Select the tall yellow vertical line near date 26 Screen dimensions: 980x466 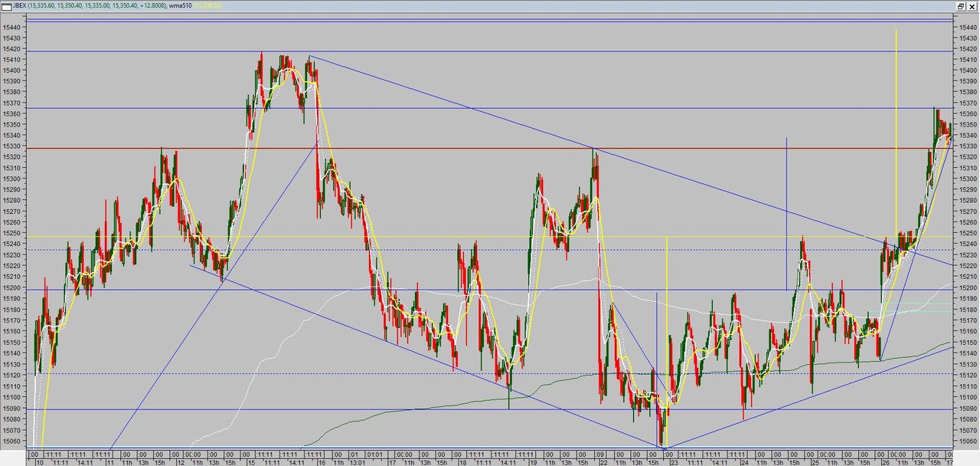point(896,132)
